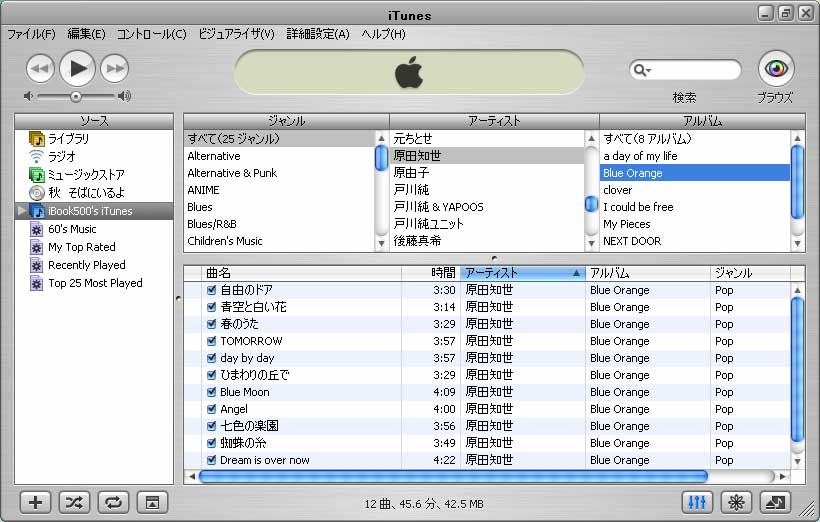Turn on the visualizer icon
This screenshot has height=522, width=820.
pyautogui.click(x=735, y=502)
